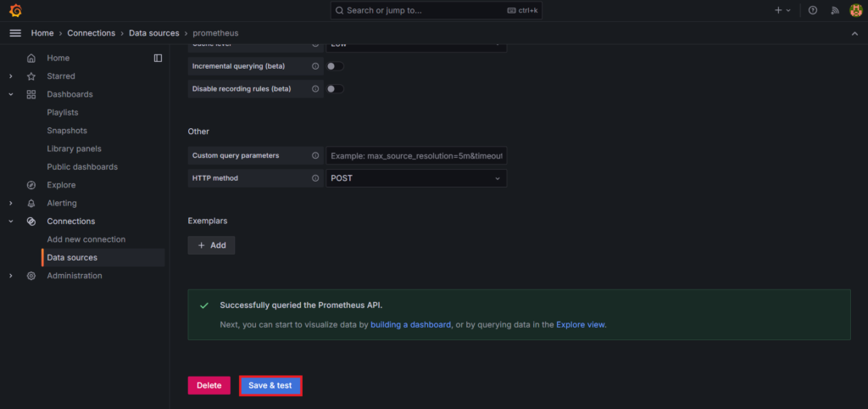The height and width of the screenshot is (409, 868).
Task: Show info for HTTP method
Action: coord(315,178)
